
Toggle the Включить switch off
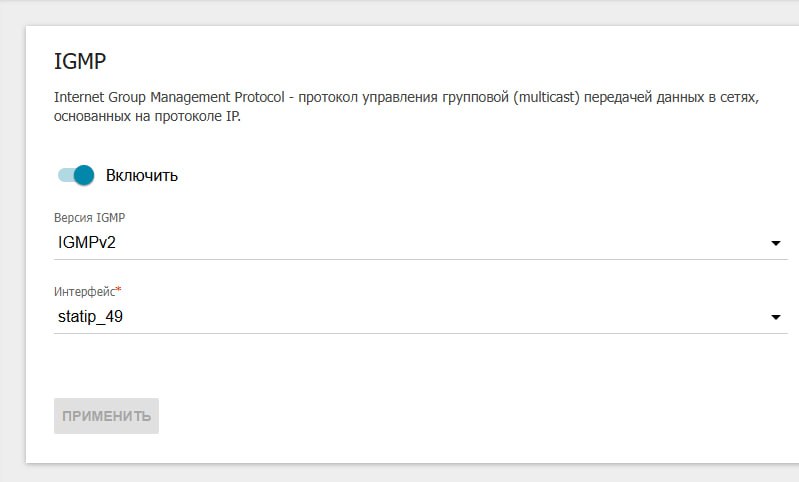pos(76,175)
